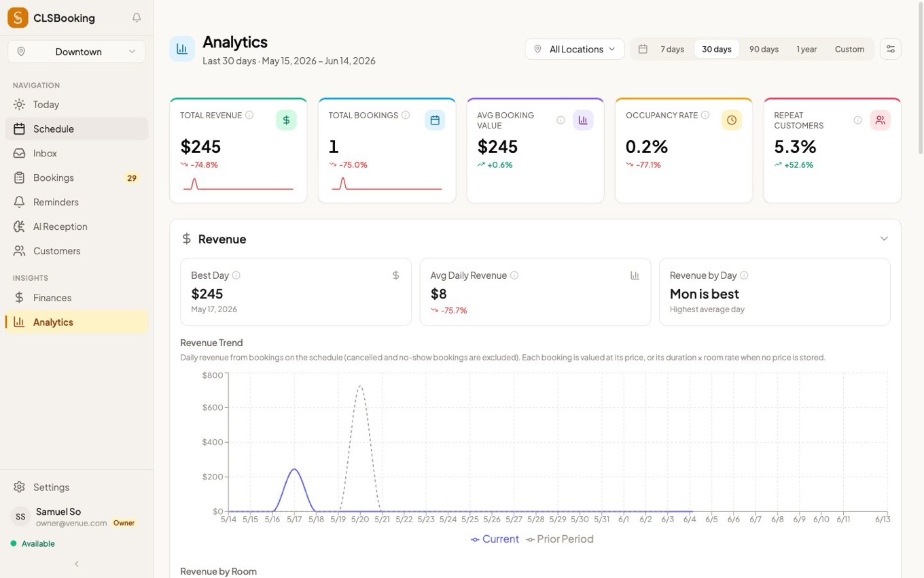This screenshot has width=924, height=578.
Task: Click the Total Bookings info icon
Action: pos(406,115)
